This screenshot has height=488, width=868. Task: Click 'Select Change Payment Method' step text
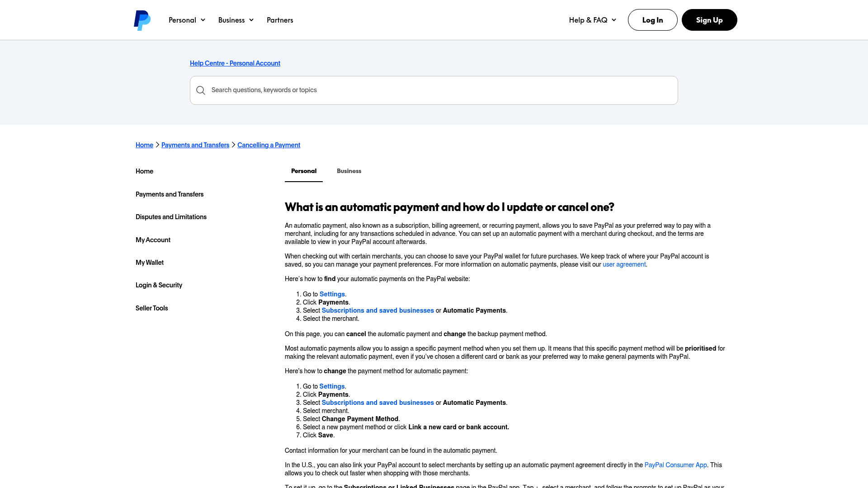[x=351, y=419]
